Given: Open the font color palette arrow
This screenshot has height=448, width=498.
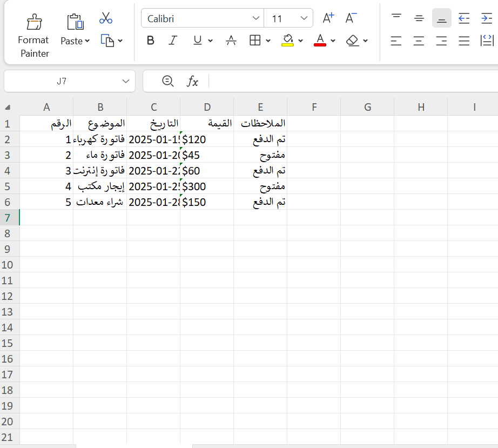Looking at the screenshot, I should click(x=333, y=41).
